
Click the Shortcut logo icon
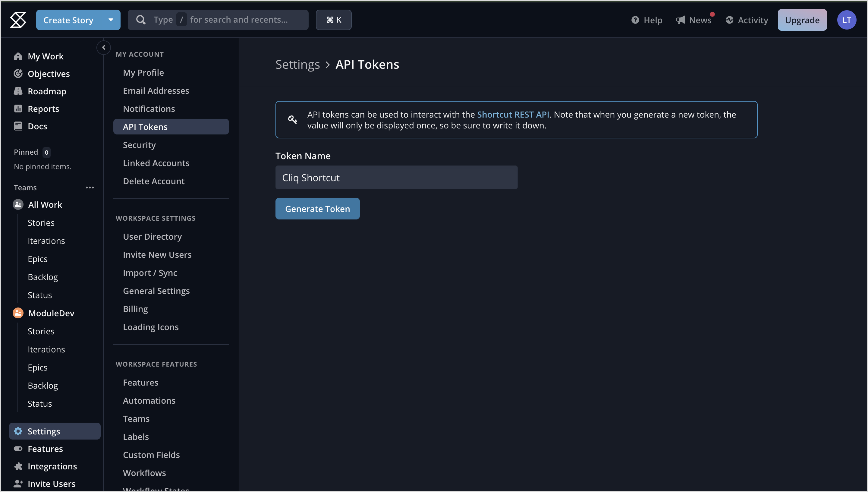[x=18, y=20]
